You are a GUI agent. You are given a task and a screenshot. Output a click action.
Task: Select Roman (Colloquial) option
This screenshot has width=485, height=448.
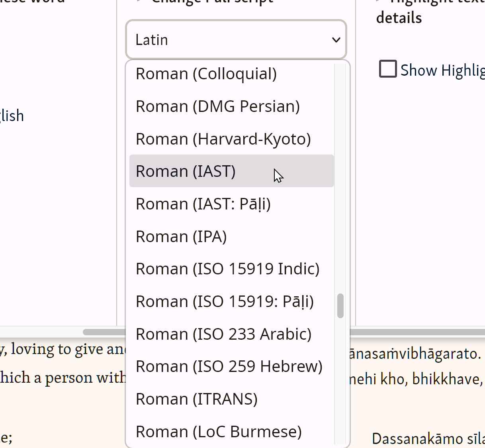tap(206, 74)
